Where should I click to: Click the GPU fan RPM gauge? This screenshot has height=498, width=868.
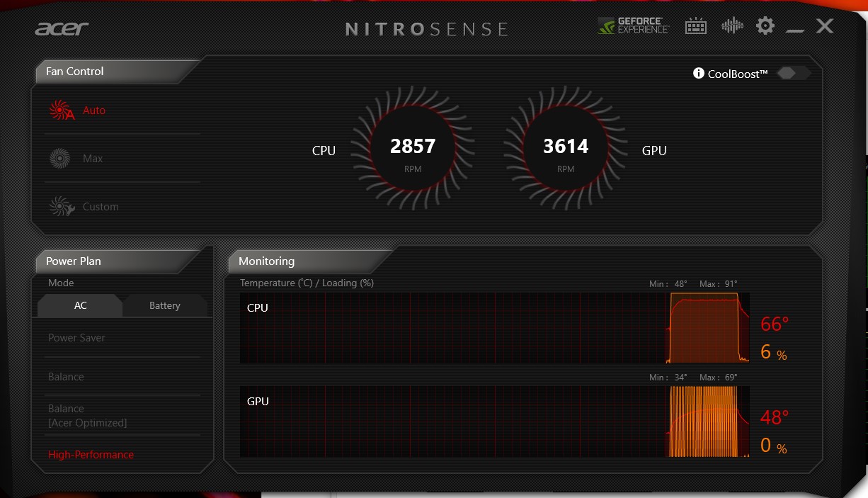tap(565, 149)
